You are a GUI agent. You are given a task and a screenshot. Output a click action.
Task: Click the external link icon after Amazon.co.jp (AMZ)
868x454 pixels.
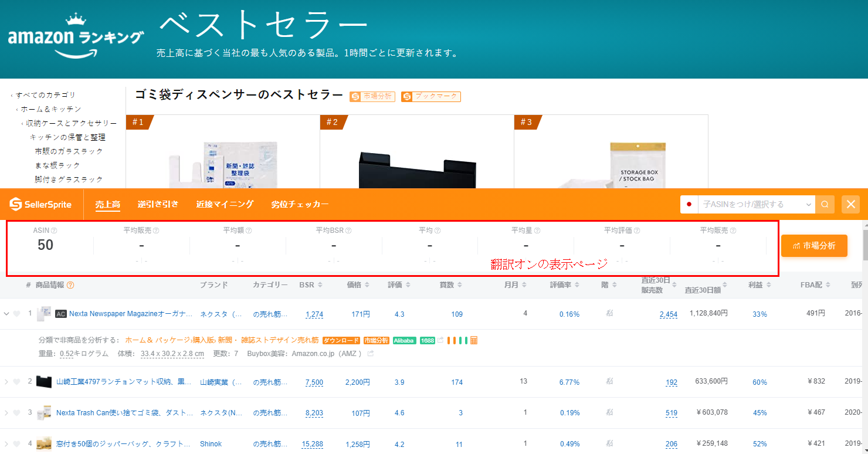pyautogui.click(x=370, y=354)
